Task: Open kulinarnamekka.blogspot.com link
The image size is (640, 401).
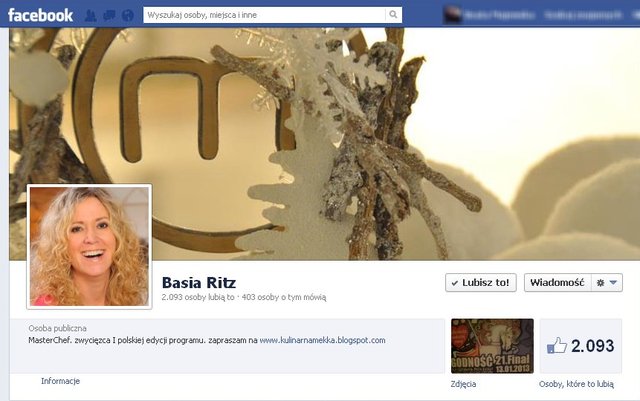Action: coord(322,340)
